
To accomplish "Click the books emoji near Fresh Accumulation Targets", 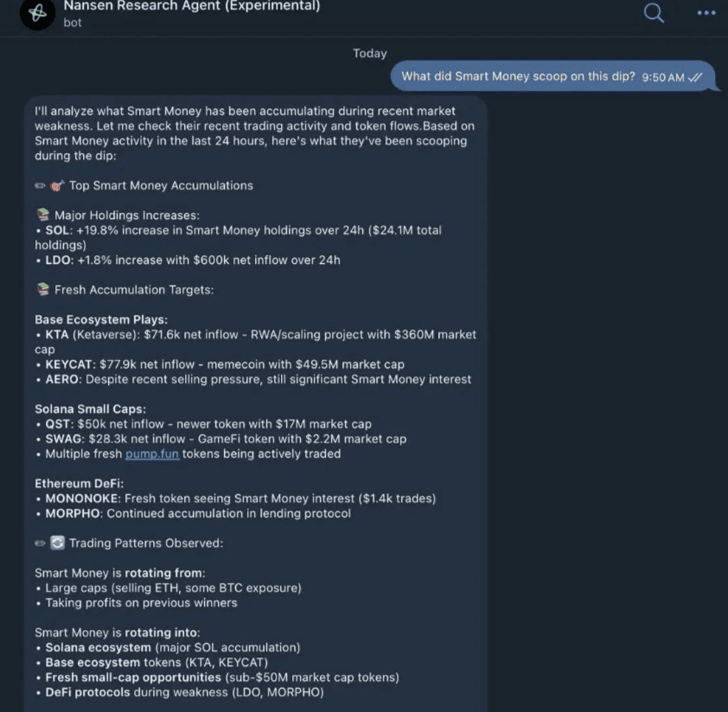I will 42,289.
